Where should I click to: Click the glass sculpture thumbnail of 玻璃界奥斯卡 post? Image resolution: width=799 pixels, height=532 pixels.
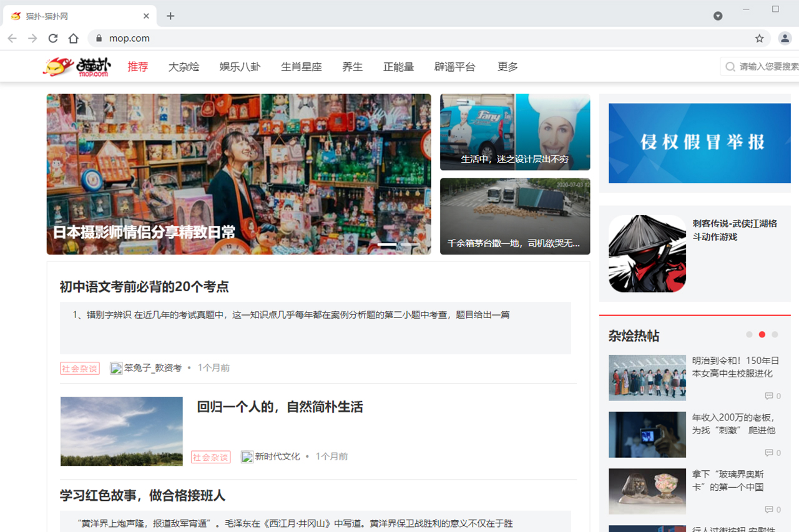pyautogui.click(x=647, y=491)
